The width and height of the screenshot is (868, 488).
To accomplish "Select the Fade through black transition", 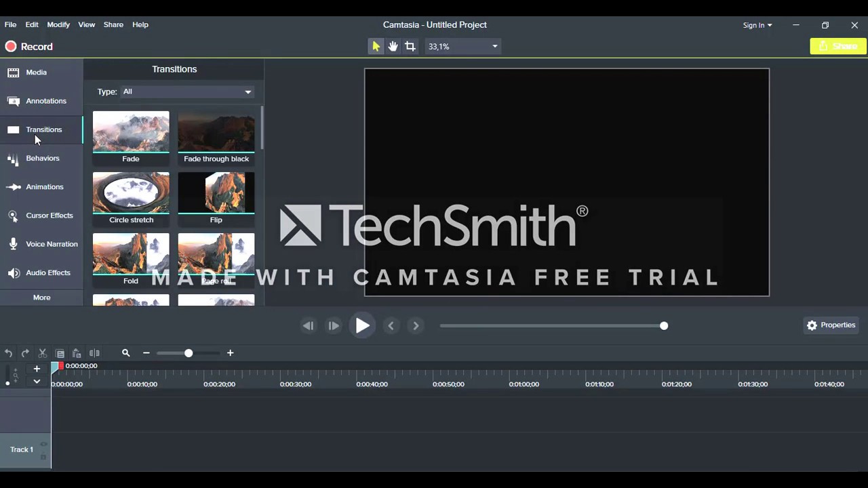I will point(216,138).
